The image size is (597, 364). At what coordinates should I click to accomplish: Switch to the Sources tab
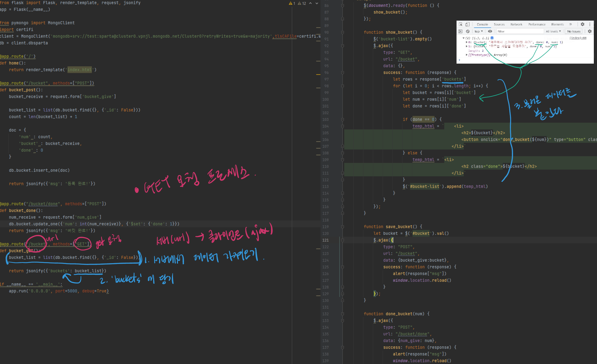pyautogui.click(x=499, y=24)
